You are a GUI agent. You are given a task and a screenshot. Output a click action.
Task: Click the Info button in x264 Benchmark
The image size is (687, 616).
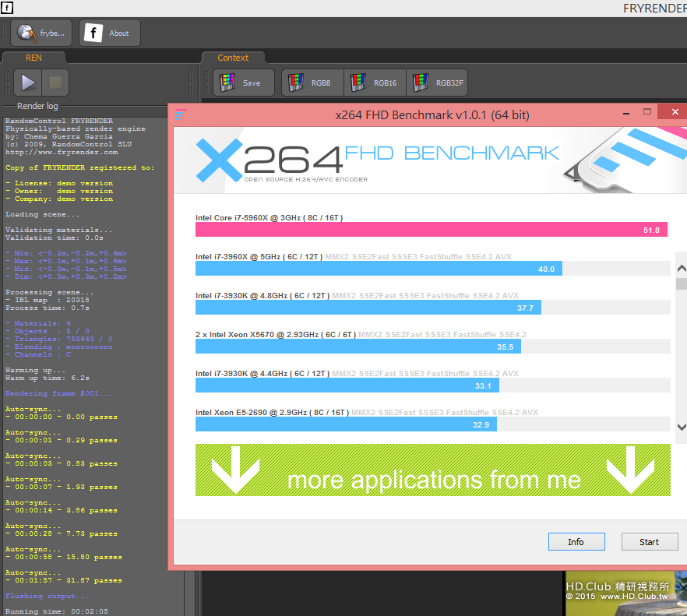(x=576, y=542)
